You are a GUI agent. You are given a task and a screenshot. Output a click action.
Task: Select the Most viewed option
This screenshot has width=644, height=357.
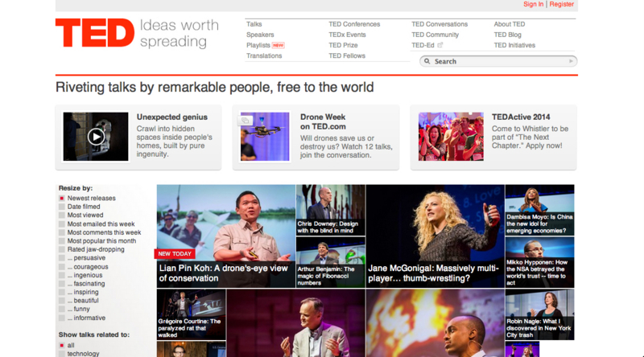[62, 215]
